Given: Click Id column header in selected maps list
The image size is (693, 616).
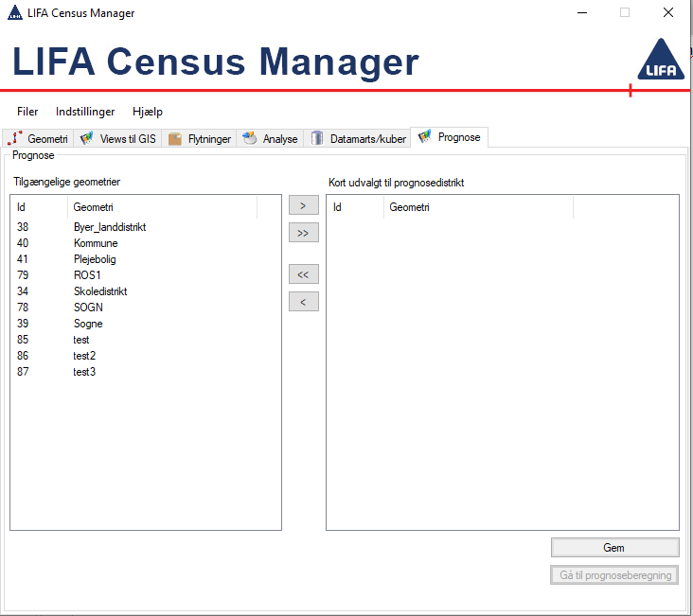Looking at the screenshot, I should pyautogui.click(x=355, y=207).
